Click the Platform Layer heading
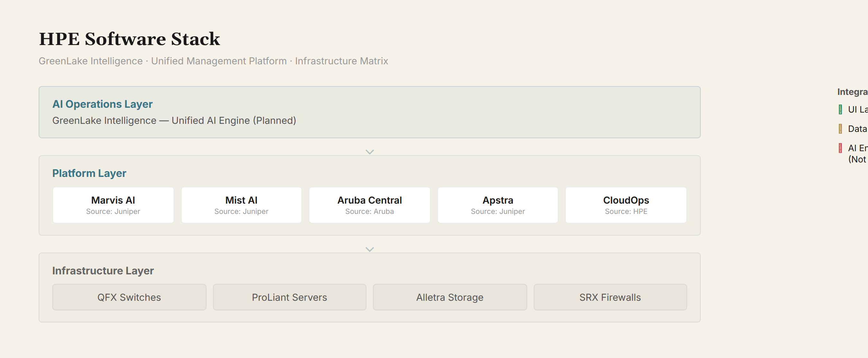 tap(89, 173)
